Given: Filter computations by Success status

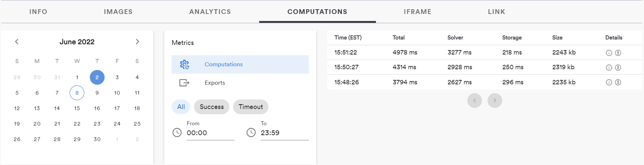Looking at the screenshot, I should point(212,107).
